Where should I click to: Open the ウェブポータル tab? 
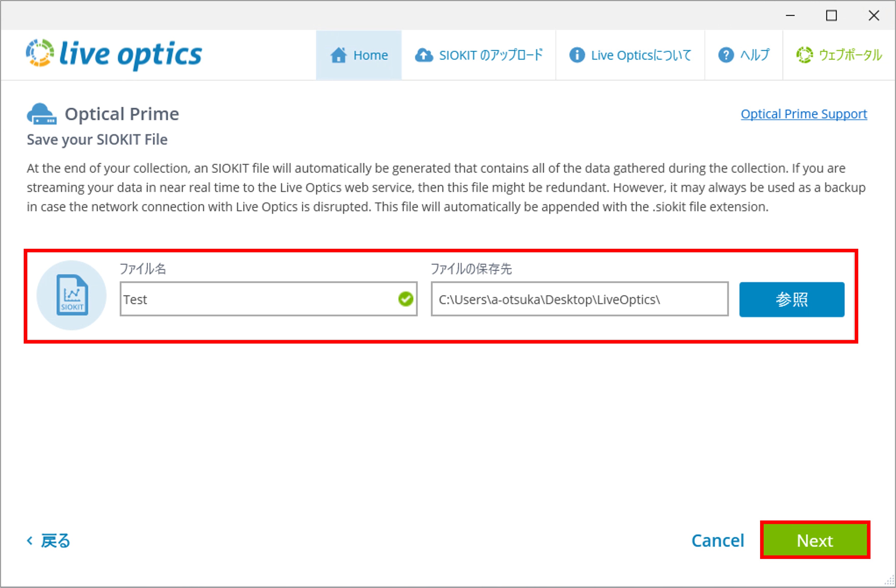coord(839,55)
